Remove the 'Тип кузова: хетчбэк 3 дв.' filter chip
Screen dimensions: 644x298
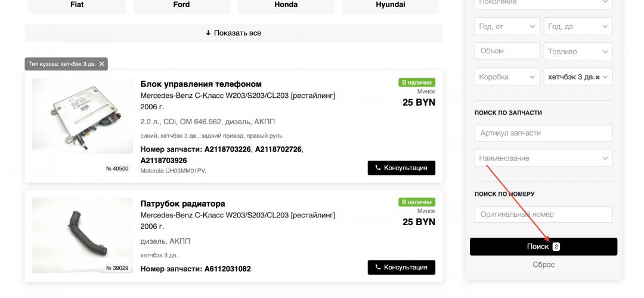click(101, 64)
